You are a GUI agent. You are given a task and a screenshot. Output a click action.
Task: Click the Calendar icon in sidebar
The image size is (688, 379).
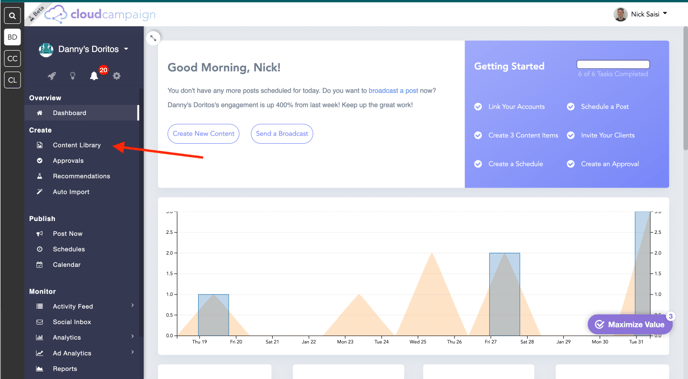(x=39, y=265)
